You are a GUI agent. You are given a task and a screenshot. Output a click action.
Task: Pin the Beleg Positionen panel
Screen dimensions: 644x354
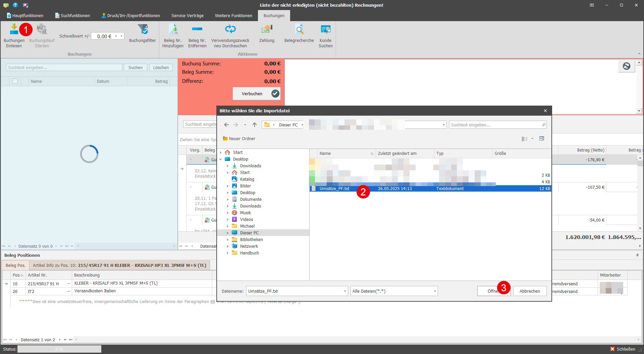[x=637, y=255]
